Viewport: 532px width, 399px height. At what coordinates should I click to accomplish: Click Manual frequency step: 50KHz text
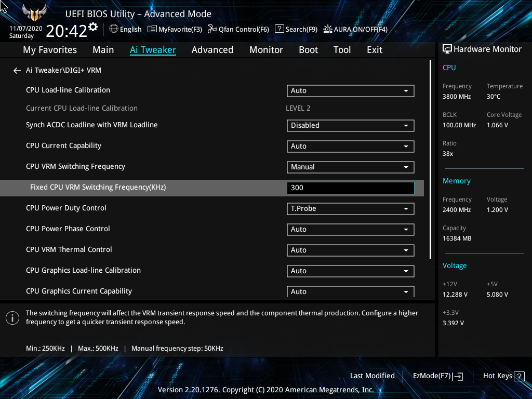coord(177,349)
